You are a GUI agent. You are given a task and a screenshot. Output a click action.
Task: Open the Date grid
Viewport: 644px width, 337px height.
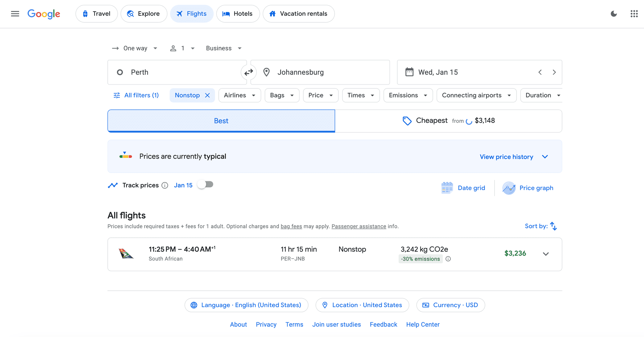click(463, 188)
